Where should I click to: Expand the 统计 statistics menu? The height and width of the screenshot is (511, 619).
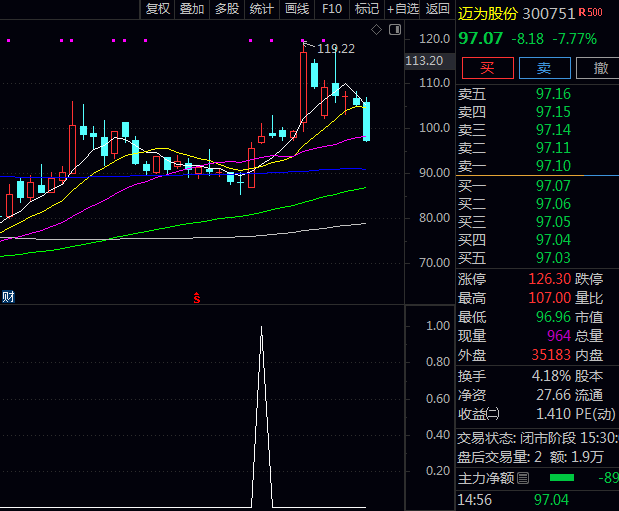(261, 9)
